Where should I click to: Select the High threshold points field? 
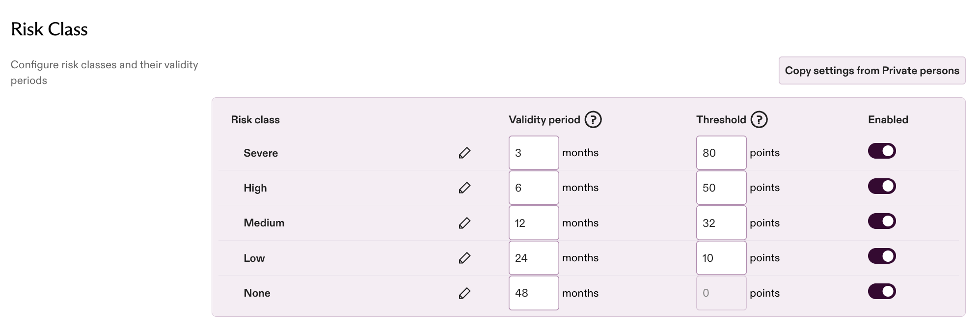(x=721, y=188)
